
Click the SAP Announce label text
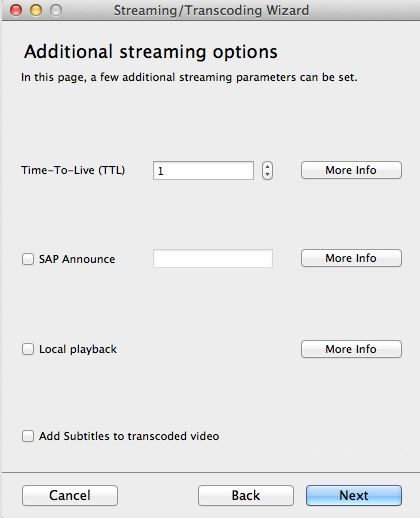coord(77,259)
